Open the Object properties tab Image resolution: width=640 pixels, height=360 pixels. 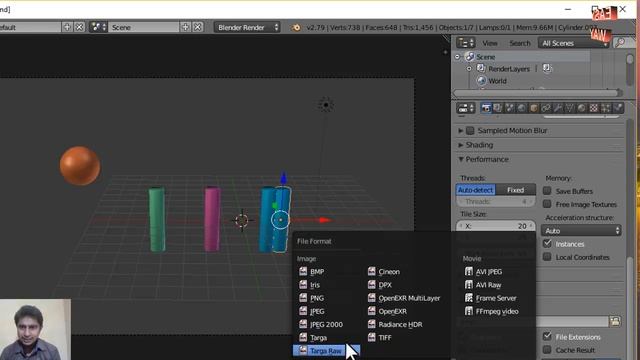pyautogui.click(x=533, y=108)
